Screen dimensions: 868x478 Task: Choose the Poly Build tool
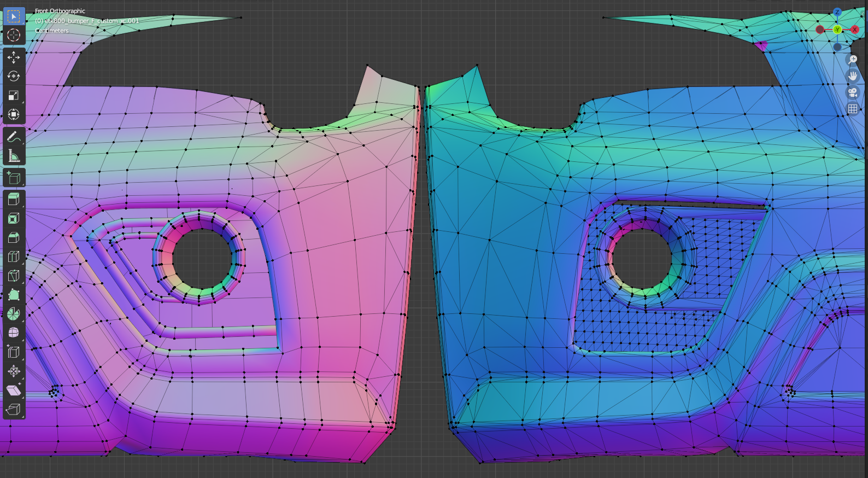point(14,295)
